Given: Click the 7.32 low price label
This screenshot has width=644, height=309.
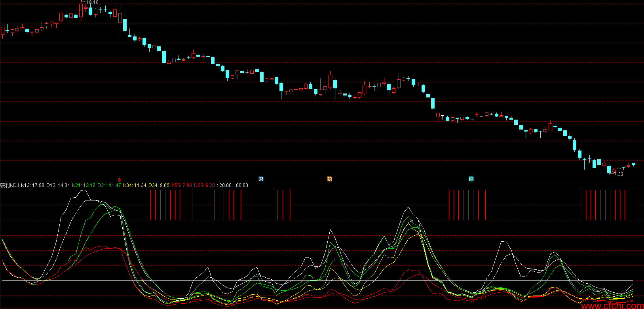Looking at the screenshot, I should [x=618, y=174].
